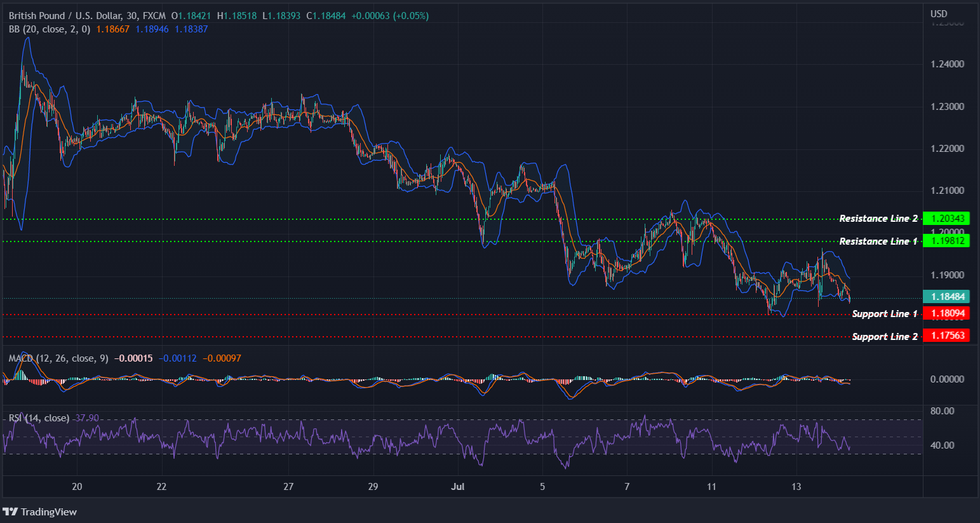Select the orange MACD signal value -0.00097

pyautogui.click(x=224, y=358)
